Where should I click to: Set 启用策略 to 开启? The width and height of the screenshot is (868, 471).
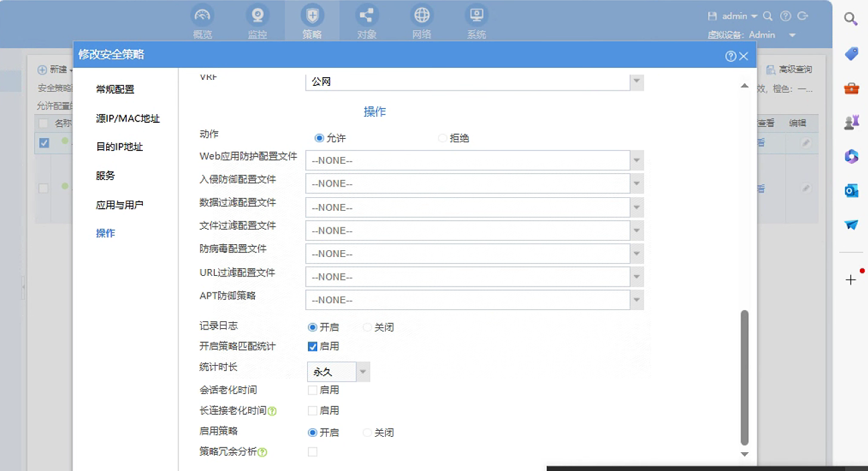coord(312,433)
